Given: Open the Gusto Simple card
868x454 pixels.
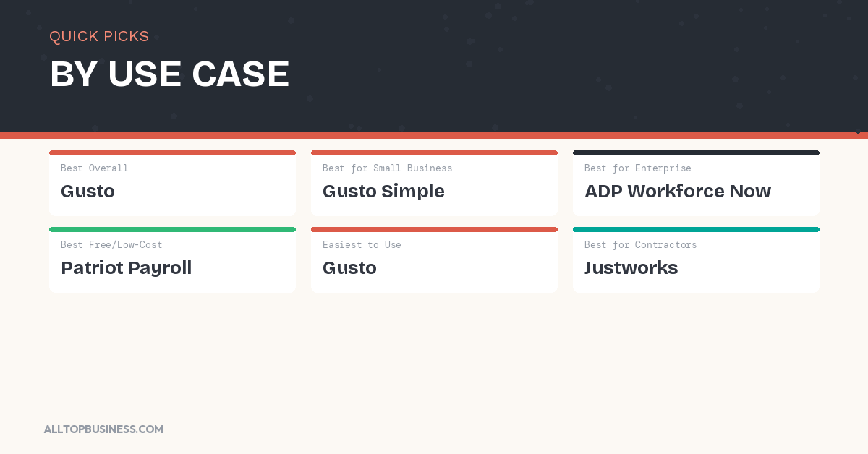Looking at the screenshot, I should (x=434, y=183).
